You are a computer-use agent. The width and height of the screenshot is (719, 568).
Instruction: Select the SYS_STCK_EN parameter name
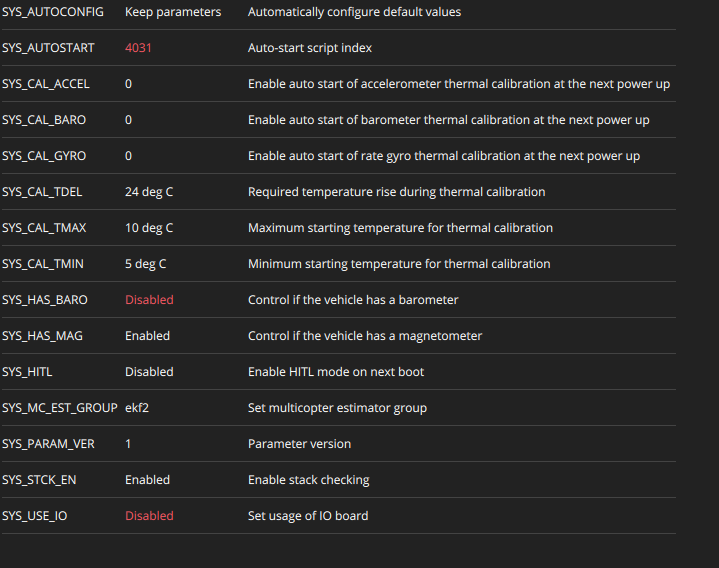39,480
